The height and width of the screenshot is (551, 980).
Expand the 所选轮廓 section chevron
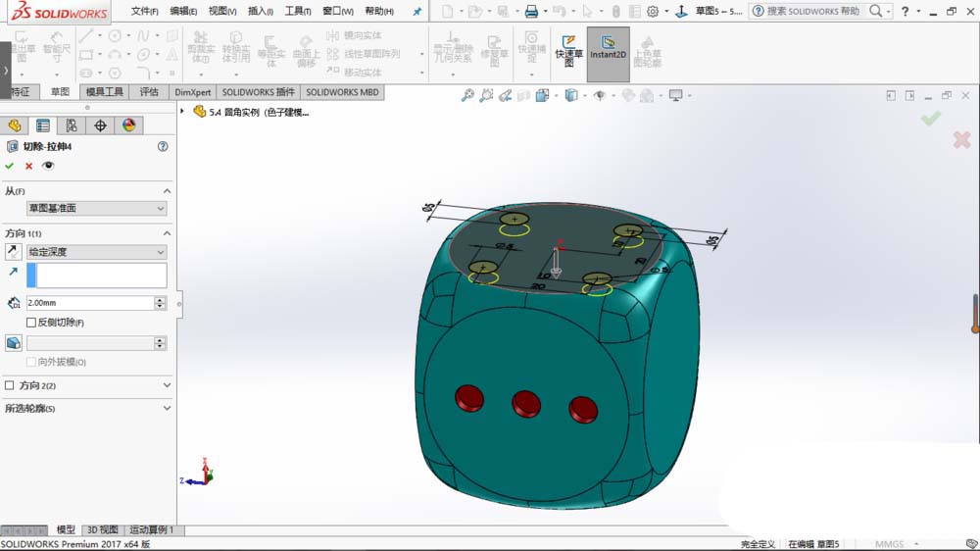pyautogui.click(x=167, y=408)
